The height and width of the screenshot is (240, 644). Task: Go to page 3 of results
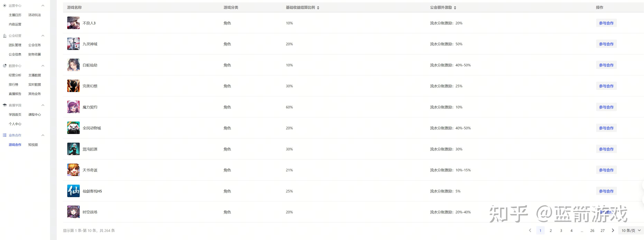(561, 230)
